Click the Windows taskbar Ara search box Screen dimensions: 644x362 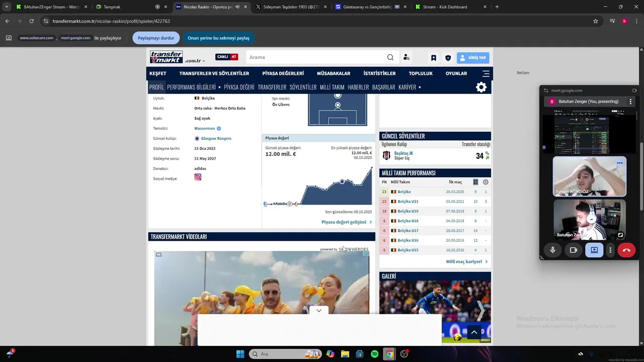[x=285, y=354]
